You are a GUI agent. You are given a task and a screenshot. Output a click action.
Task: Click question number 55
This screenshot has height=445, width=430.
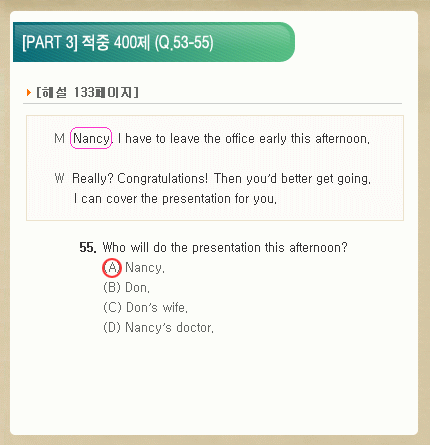pos(88,248)
